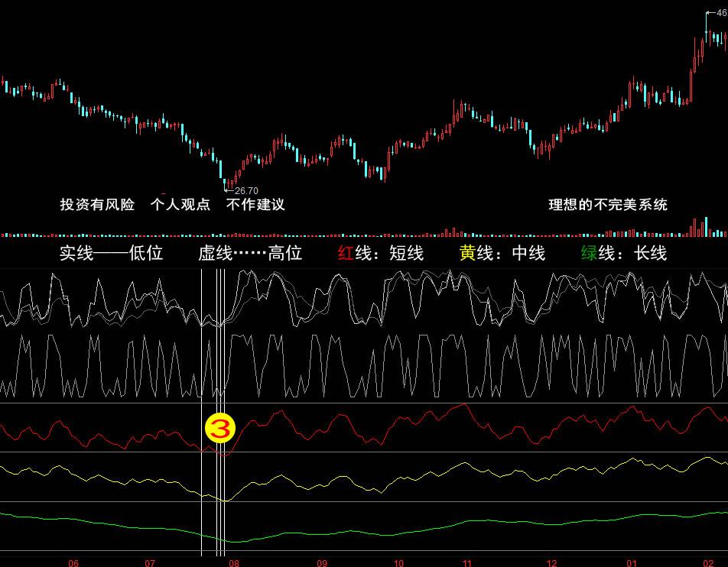Click the 虚线……高位 legend entry
728x567 pixels.
[x=250, y=254]
